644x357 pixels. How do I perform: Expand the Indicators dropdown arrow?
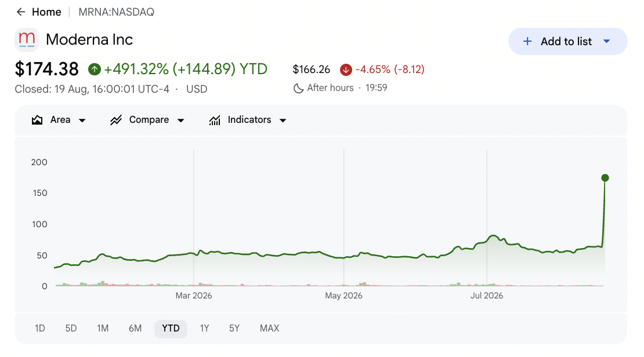coord(283,120)
